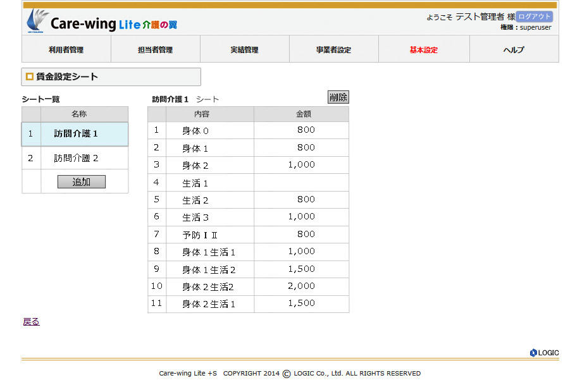The image size is (575, 392).
Task: Open the 事業者設定 menu
Action: (334, 49)
